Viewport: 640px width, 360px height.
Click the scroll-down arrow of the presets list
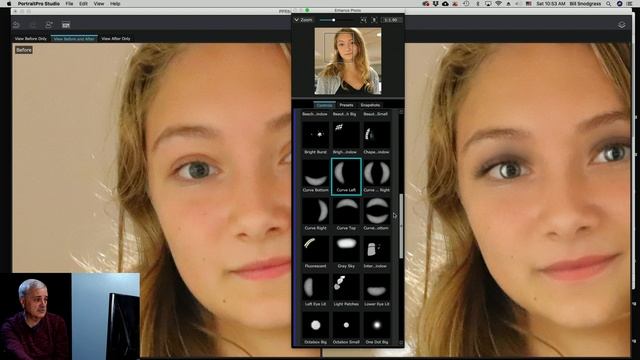401,343
